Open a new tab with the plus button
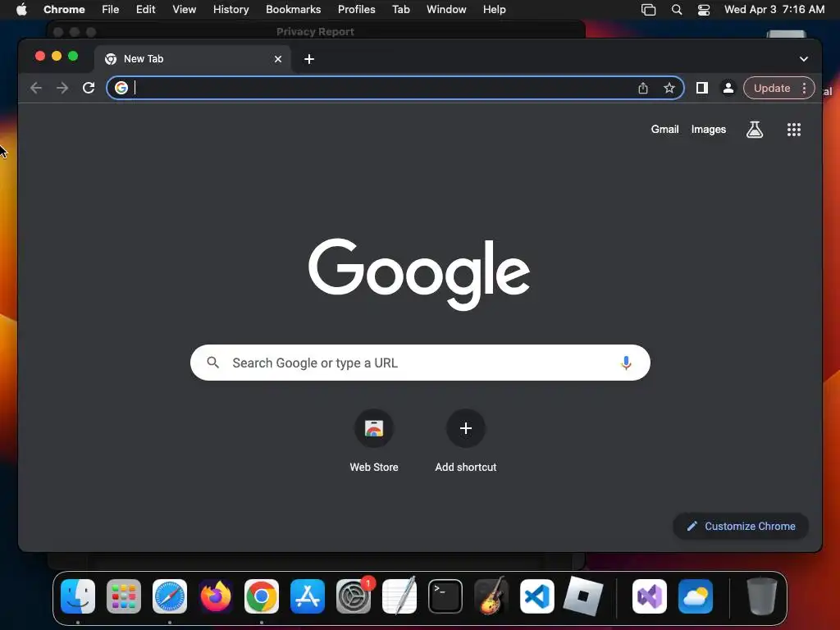Image resolution: width=840 pixels, height=630 pixels. [x=309, y=59]
